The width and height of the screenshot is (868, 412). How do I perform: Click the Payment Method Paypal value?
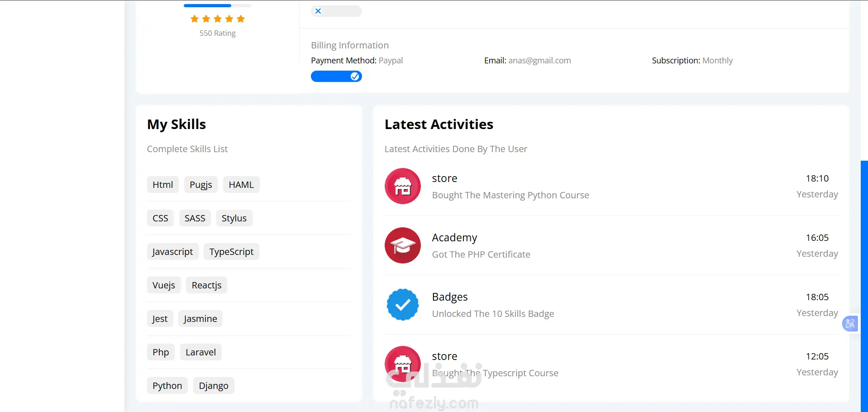point(391,61)
